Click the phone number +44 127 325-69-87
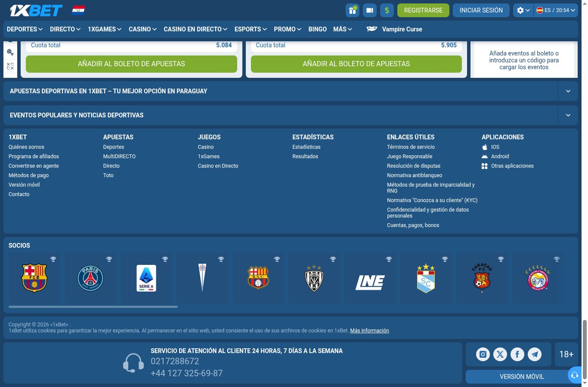Screen dimensions: 588x387 tap(186, 373)
